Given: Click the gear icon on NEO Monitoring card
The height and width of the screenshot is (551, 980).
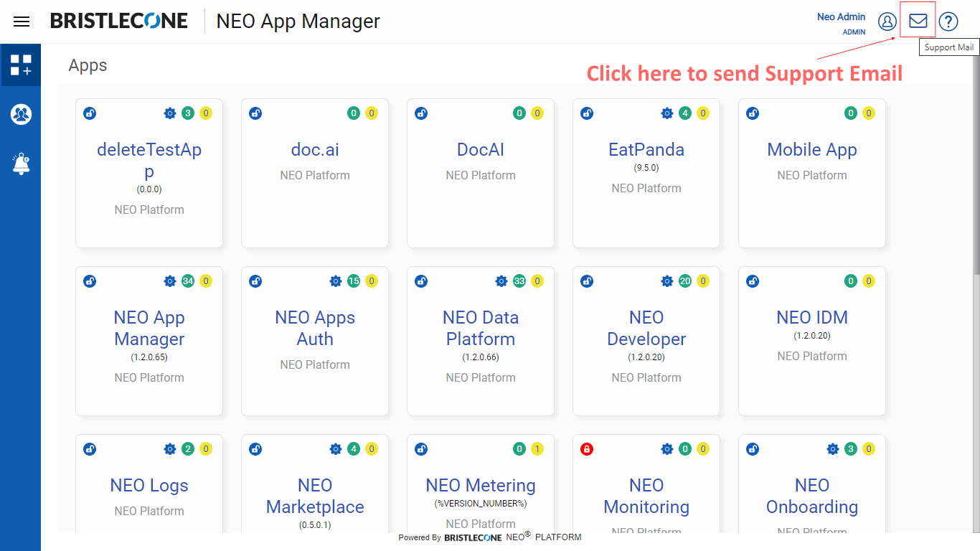Looking at the screenshot, I should tap(667, 449).
